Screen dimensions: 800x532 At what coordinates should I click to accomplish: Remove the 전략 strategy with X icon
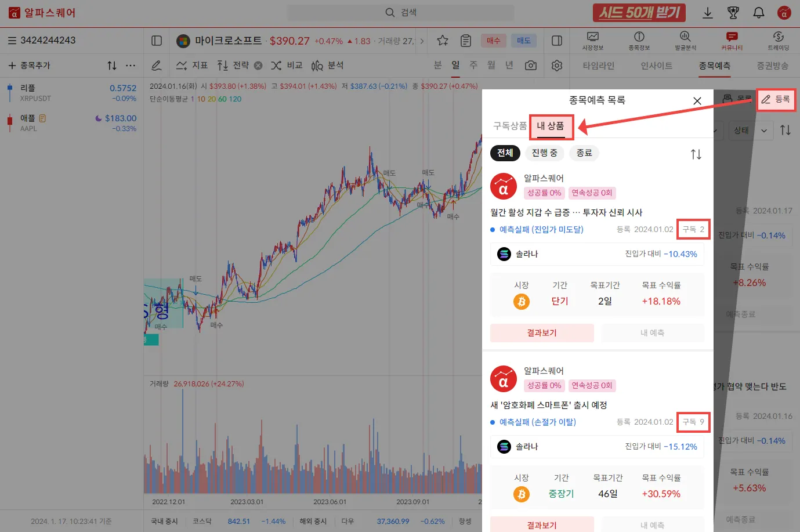coord(258,66)
